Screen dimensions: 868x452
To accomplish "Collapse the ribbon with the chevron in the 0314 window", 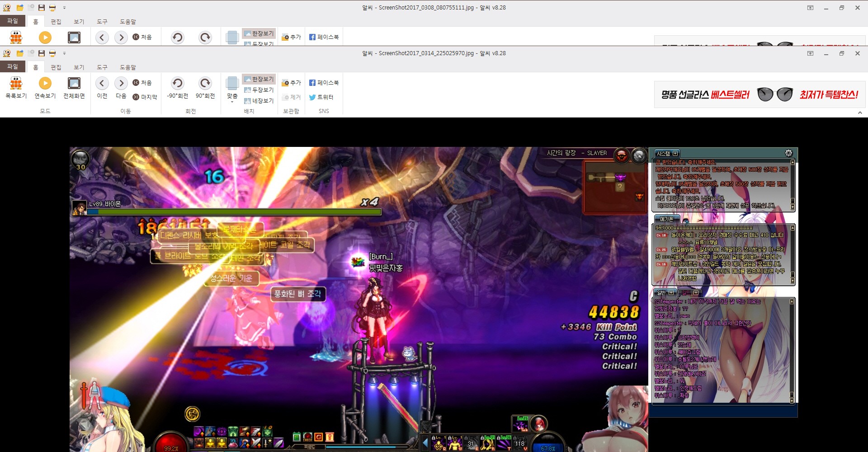I will pyautogui.click(x=860, y=113).
